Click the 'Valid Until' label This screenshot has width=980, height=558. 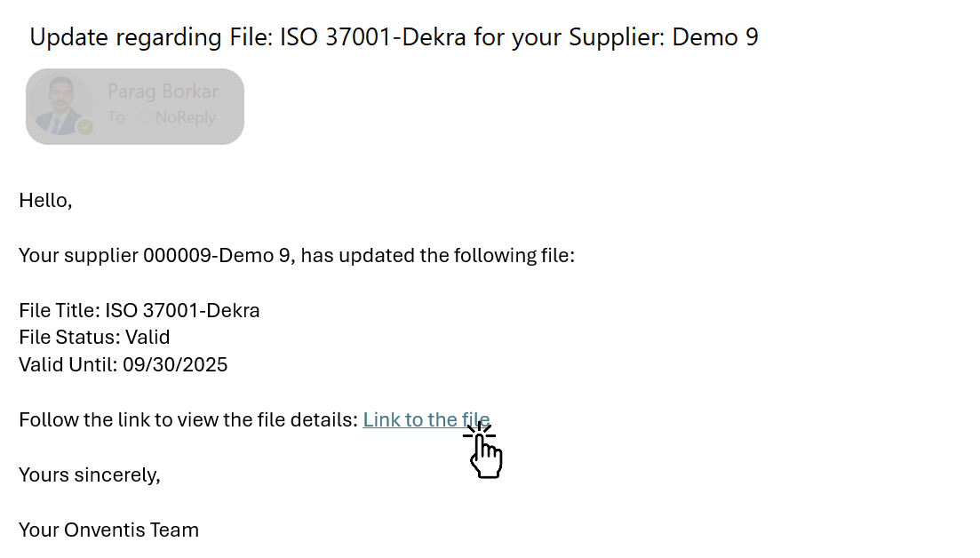pos(65,365)
